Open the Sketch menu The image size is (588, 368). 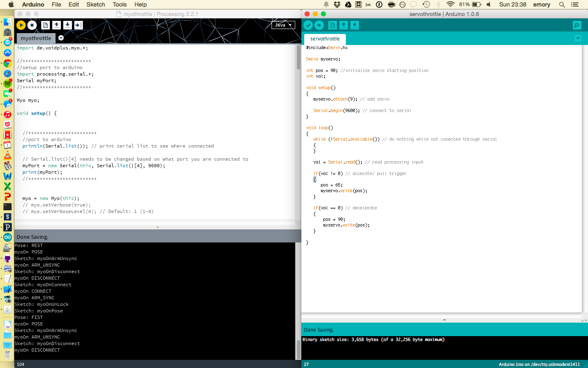(x=96, y=4)
